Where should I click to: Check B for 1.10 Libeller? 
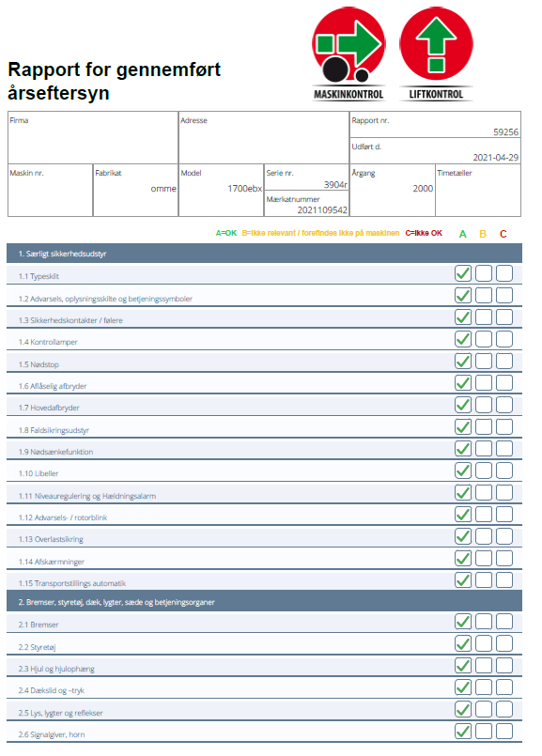(x=484, y=471)
